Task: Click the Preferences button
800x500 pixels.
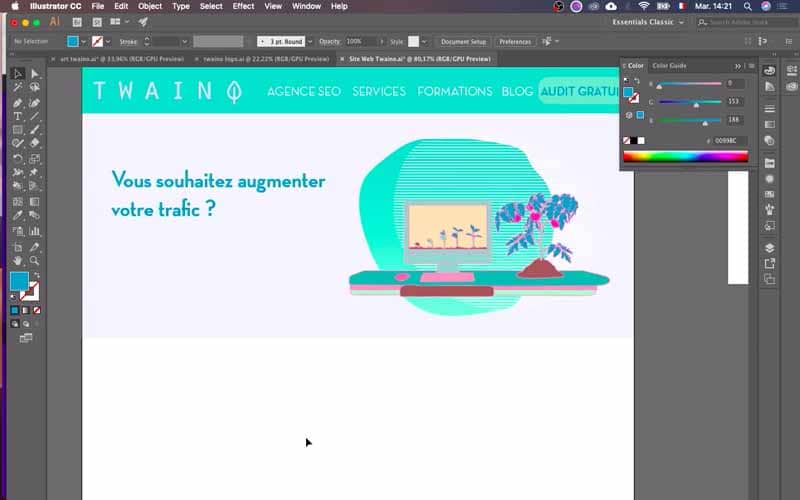Action: (515, 41)
